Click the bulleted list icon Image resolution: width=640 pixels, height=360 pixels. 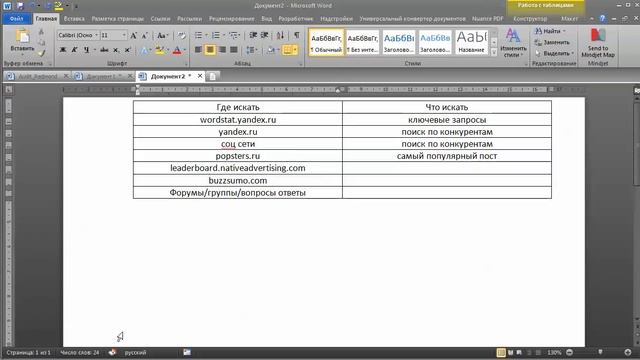pyautogui.click(x=198, y=36)
